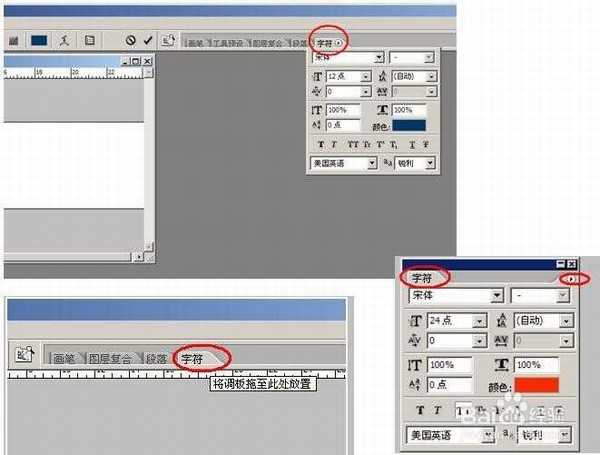
Task: Open the floating 字符 panel menu arrow
Action: point(571,279)
